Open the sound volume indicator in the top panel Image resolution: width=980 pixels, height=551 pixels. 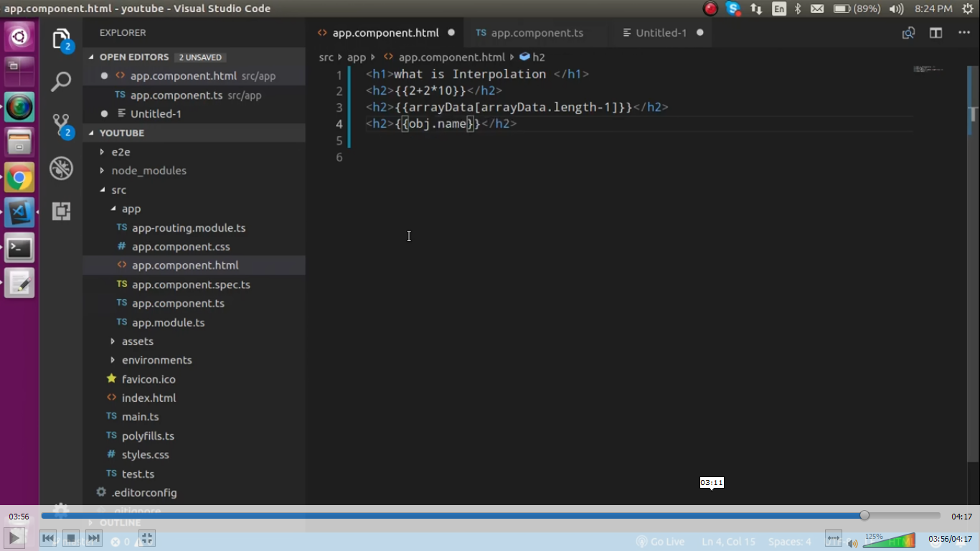pyautogui.click(x=896, y=9)
